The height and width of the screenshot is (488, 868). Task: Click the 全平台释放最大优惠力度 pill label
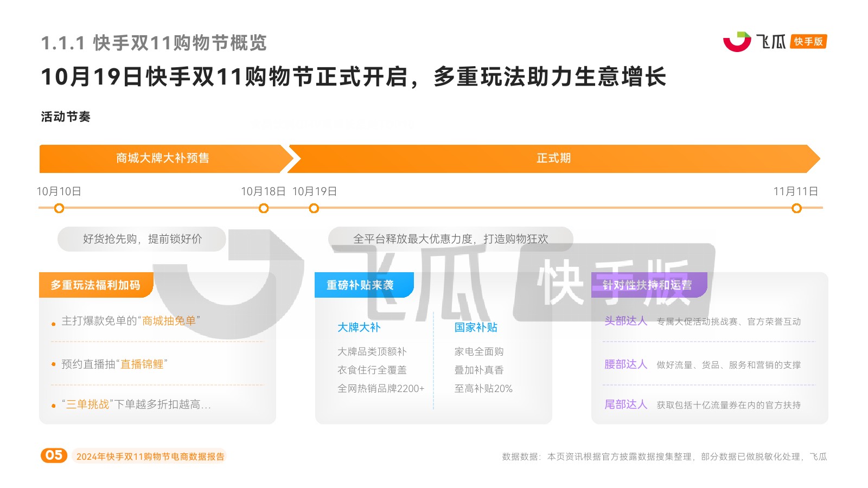coord(450,239)
